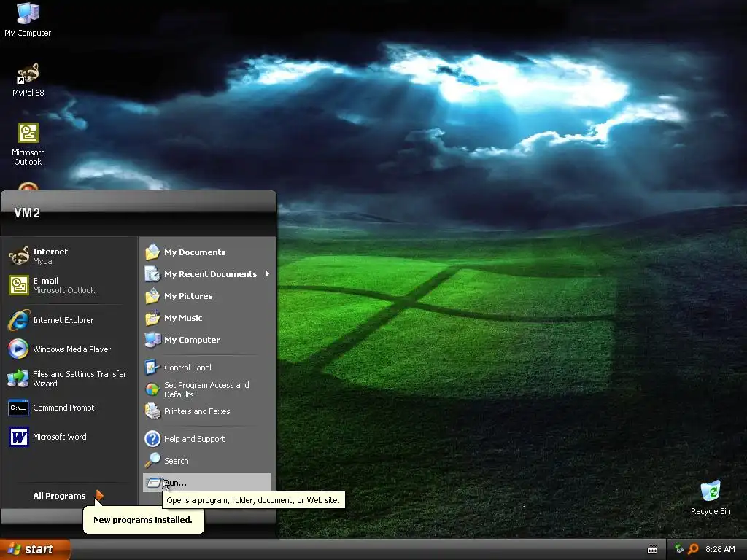Viewport: 747px width, 560px height.
Task: Click 'My Music' text
Action: pos(183,318)
